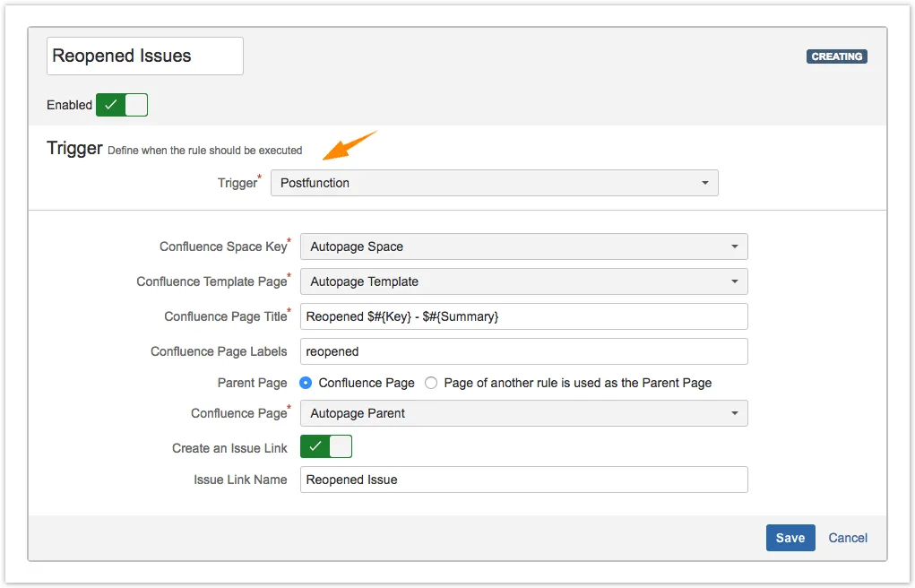The height and width of the screenshot is (588, 915).
Task: Focus the Confluence Page Title field
Action: tap(523, 316)
